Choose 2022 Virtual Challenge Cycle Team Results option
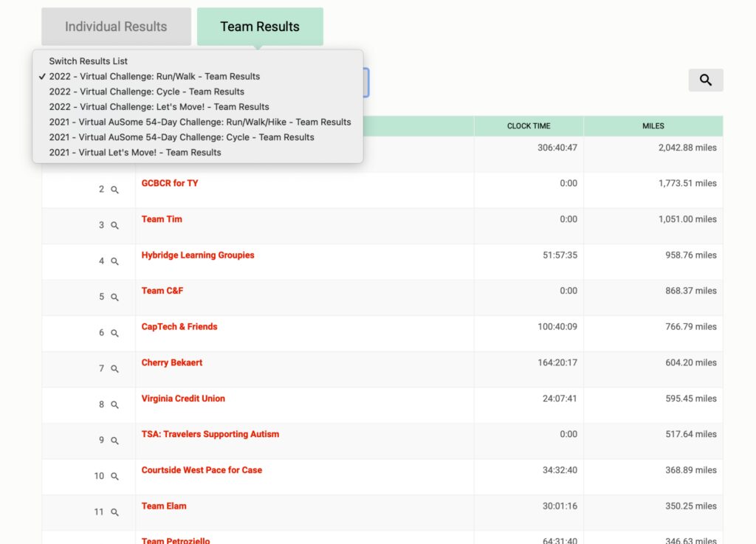 click(x=198, y=92)
